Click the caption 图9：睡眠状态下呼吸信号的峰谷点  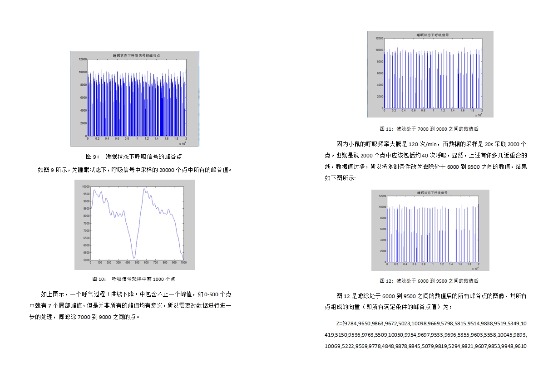click(134, 157)
